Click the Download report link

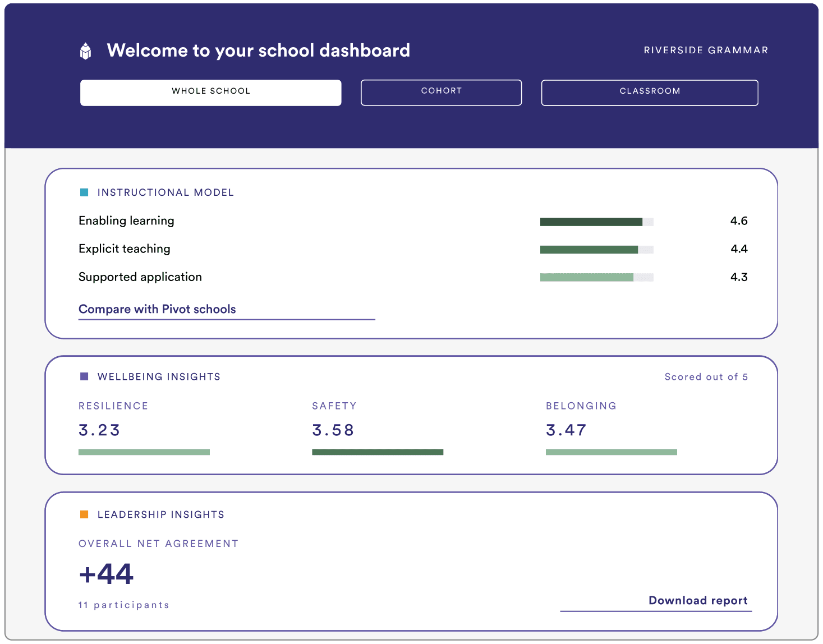pos(698,600)
